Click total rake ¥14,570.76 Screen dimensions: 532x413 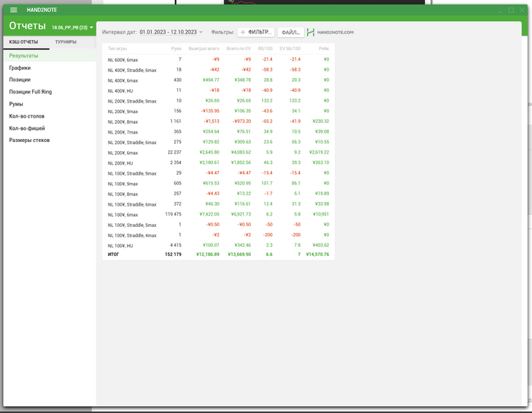tap(318, 254)
